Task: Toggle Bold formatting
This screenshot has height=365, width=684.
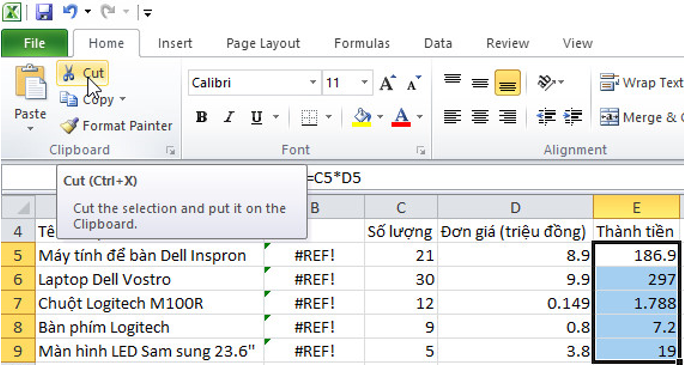Action: 201,117
